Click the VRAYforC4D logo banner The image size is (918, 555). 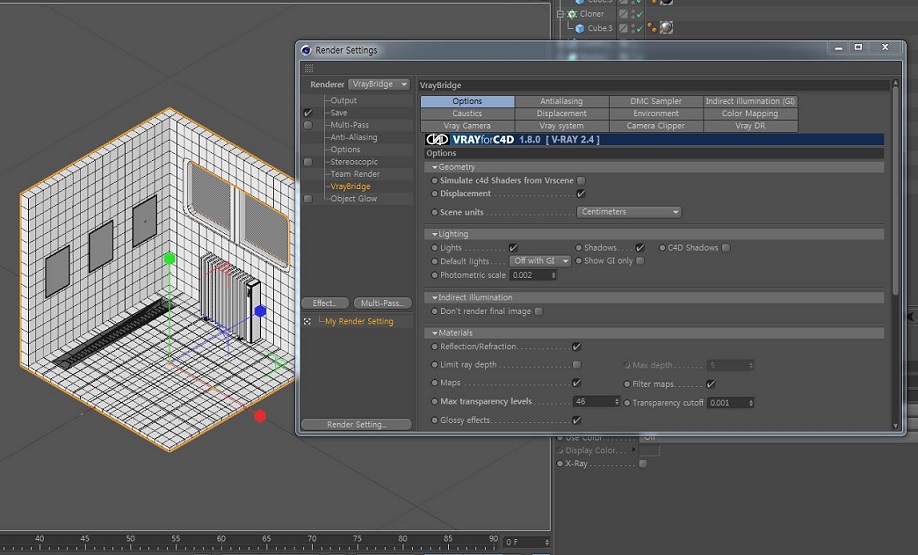coord(654,139)
